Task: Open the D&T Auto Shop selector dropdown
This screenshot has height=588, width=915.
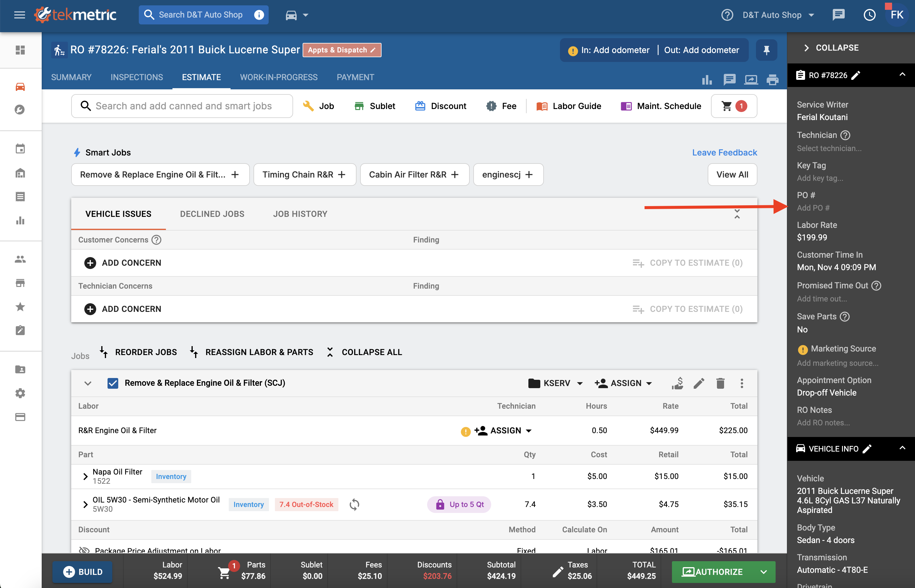Action: (x=778, y=15)
